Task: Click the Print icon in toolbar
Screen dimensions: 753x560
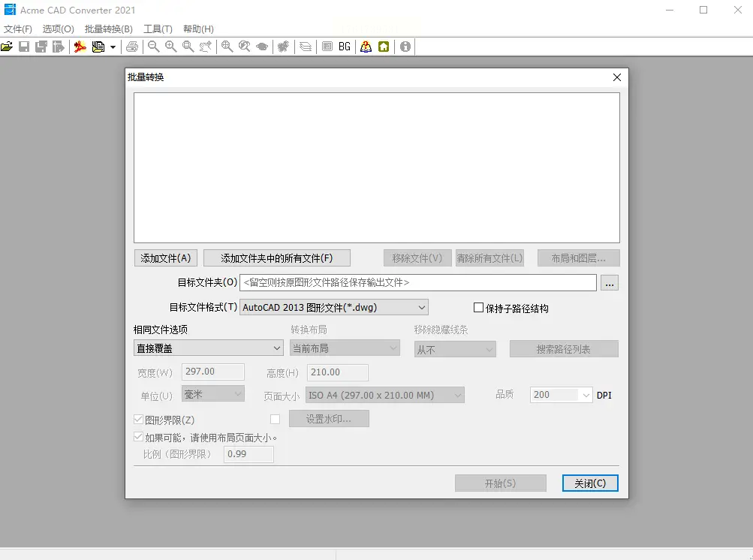Action: (132, 47)
